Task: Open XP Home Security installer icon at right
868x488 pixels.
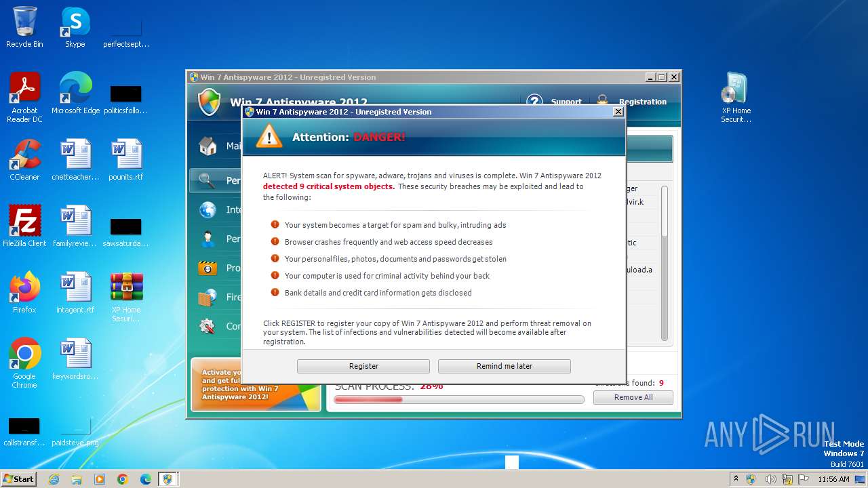Action: tap(736, 98)
